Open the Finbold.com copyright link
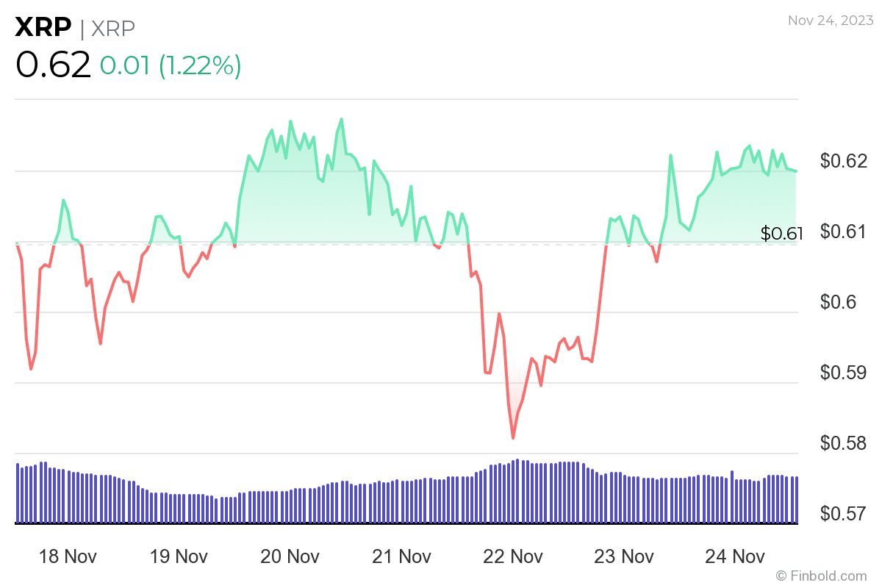 (x=821, y=576)
